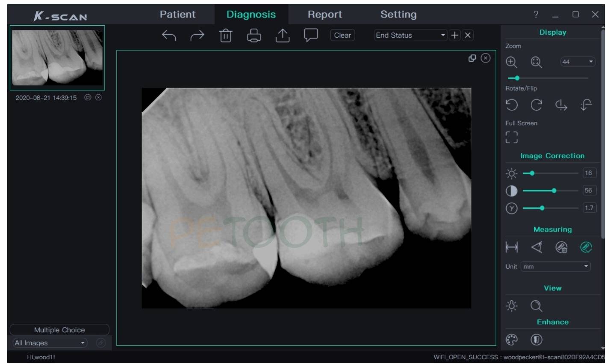The height and width of the screenshot is (364, 610).
Task: Open help via question mark icon
Action: tap(536, 15)
